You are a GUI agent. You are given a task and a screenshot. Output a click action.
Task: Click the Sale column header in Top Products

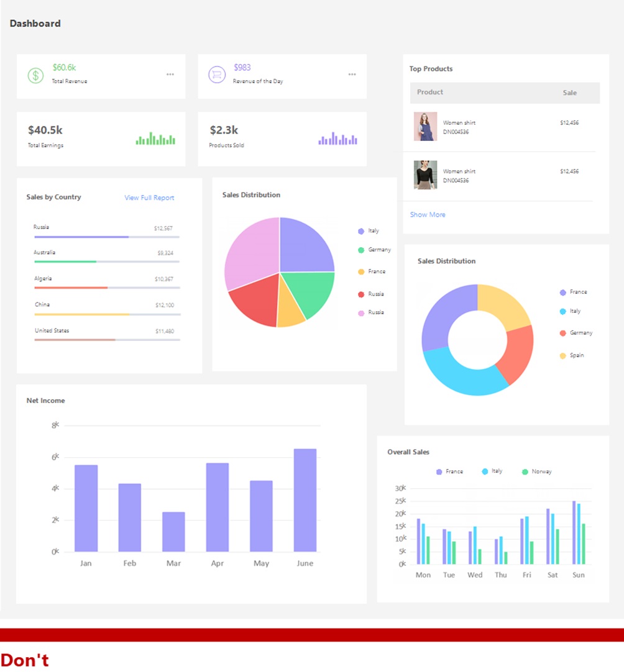click(x=569, y=93)
